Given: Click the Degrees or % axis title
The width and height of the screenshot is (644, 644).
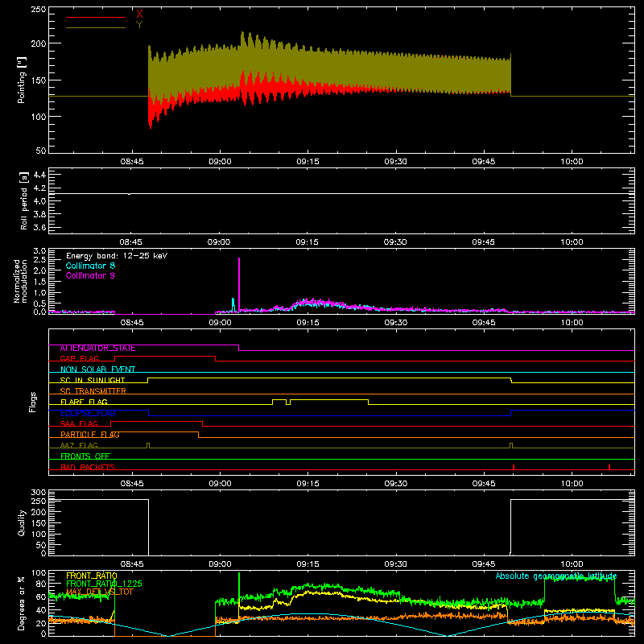Looking at the screenshot, I should pyautogui.click(x=22, y=603).
